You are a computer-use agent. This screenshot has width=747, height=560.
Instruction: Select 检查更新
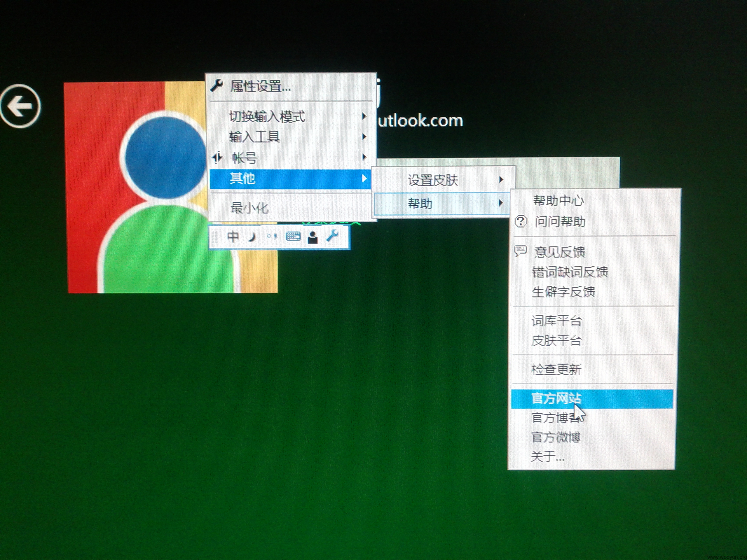(593, 370)
